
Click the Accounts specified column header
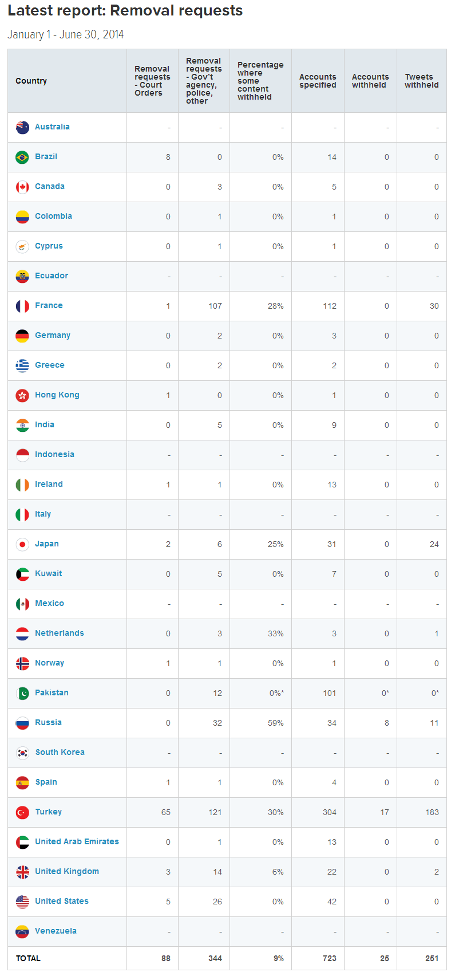coord(318,81)
